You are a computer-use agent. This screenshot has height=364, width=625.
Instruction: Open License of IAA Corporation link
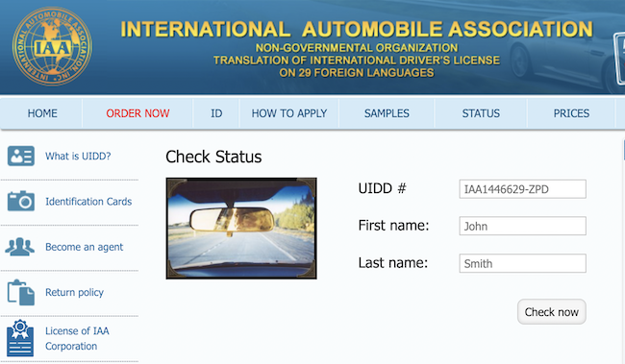click(77, 338)
